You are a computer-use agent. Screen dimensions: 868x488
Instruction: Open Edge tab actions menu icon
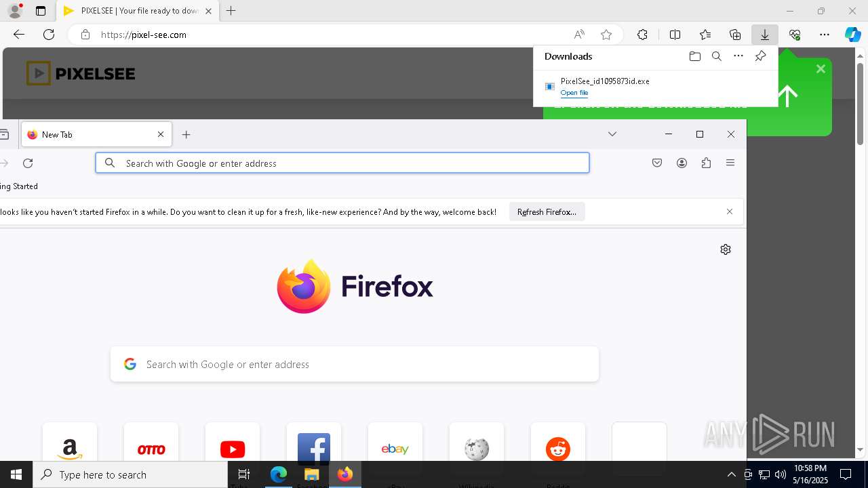coord(41,11)
